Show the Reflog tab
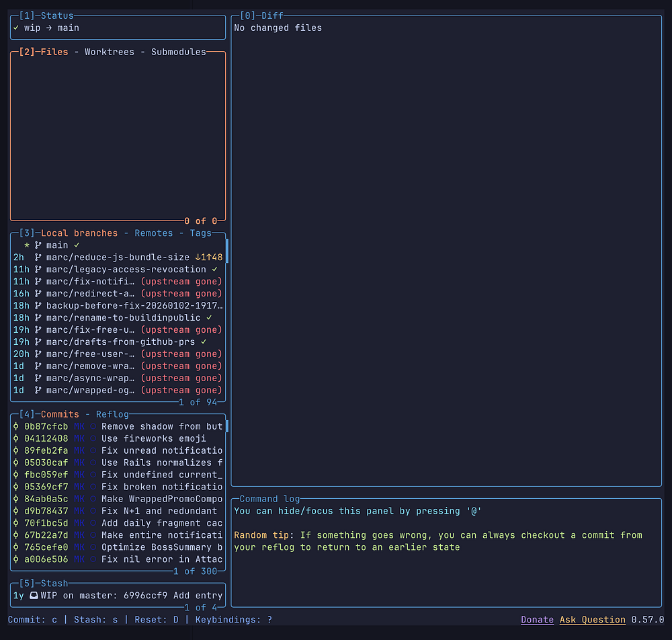The height and width of the screenshot is (640, 672). 112,415
